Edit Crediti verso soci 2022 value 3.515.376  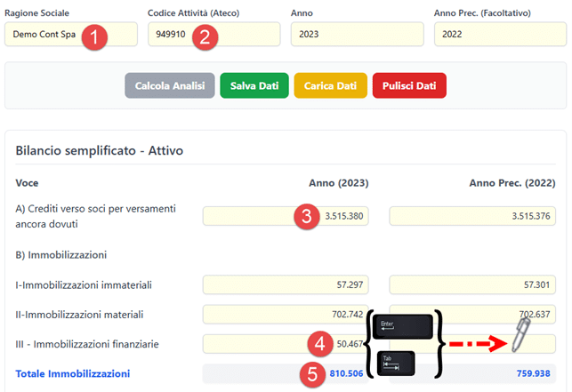[x=472, y=216]
